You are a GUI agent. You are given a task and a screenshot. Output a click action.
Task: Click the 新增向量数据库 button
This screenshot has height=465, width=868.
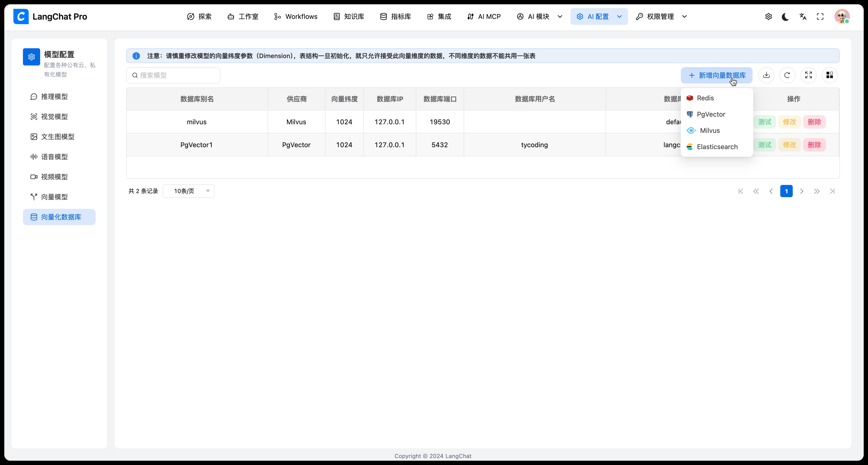point(716,75)
